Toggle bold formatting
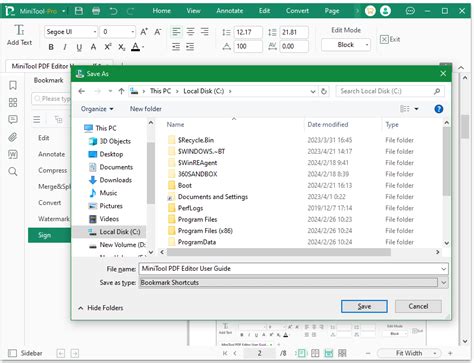The height and width of the screenshot is (363, 474). (x=51, y=47)
